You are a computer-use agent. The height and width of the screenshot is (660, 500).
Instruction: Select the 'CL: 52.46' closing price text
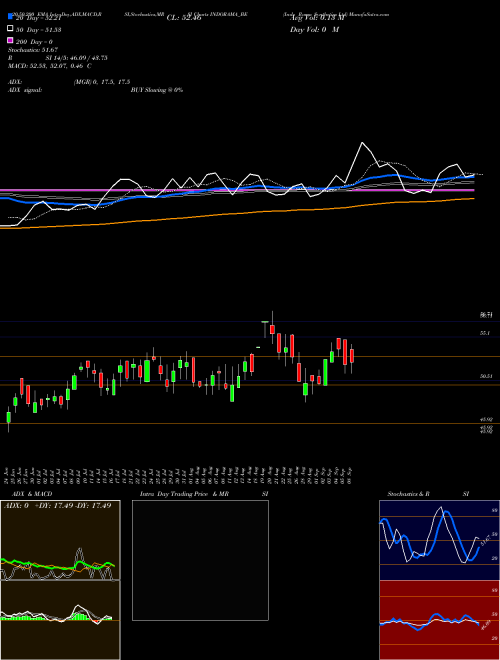click(184, 18)
